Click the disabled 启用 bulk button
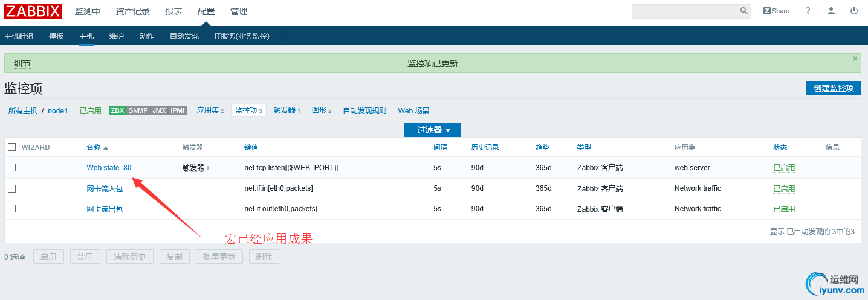This screenshot has height=300, width=868. point(48,257)
